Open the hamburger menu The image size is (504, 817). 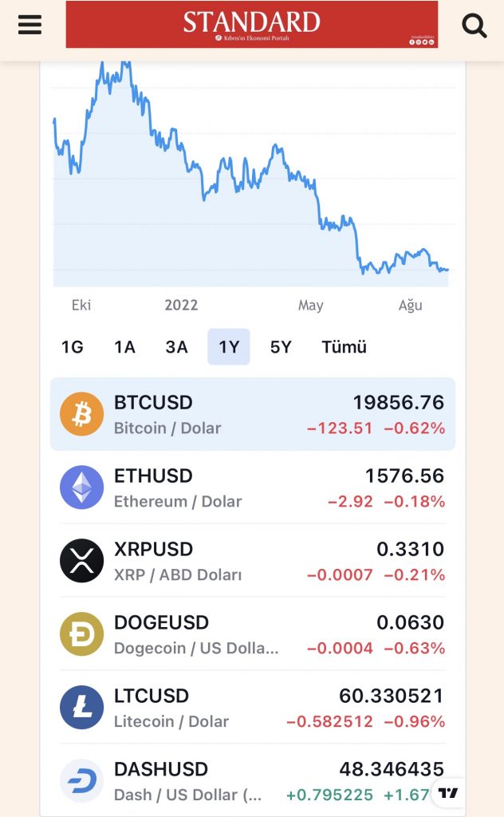[x=30, y=25]
